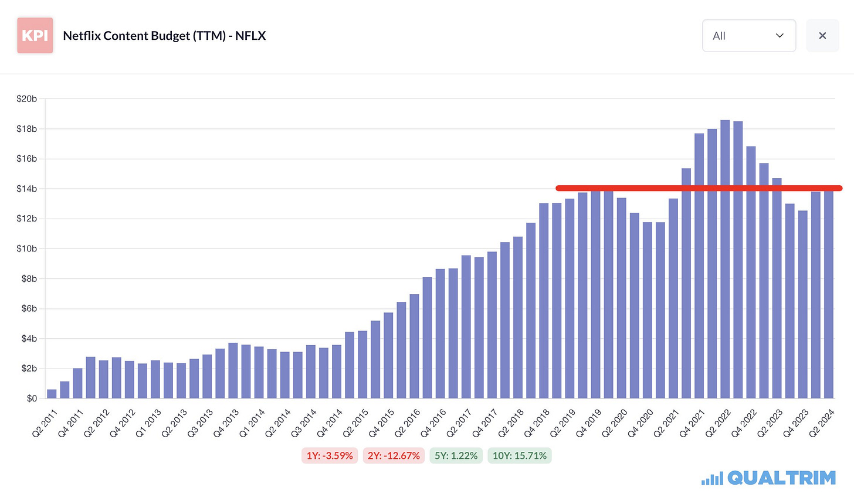The height and width of the screenshot is (504, 854).
Task: Click the red horizontal line annotation
Action: [698, 188]
